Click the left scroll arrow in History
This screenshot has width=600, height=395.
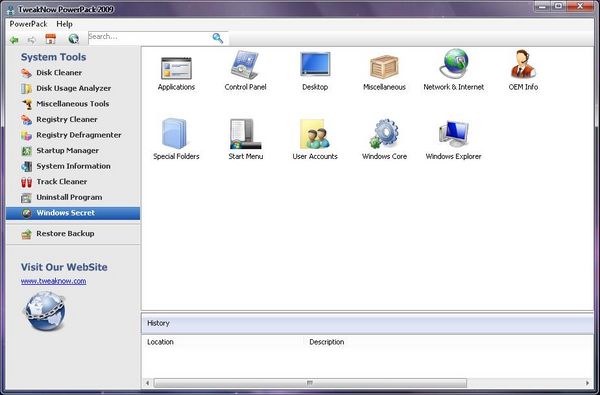coord(148,383)
